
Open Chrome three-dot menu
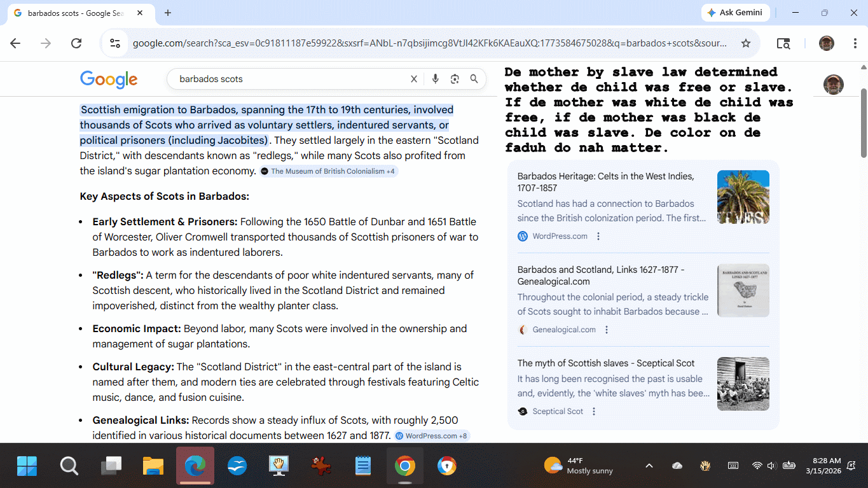click(x=855, y=43)
